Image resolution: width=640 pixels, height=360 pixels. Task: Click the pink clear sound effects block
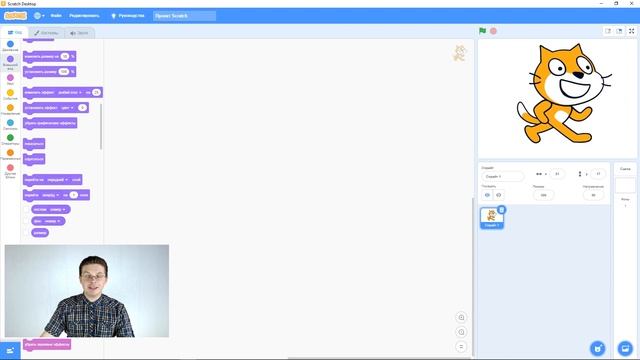click(47, 344)
